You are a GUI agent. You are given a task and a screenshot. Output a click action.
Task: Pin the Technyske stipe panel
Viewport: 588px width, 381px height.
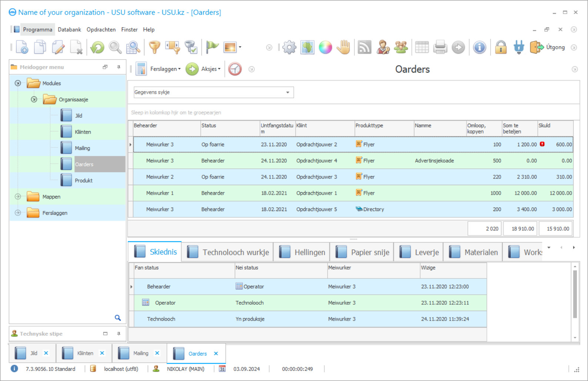pyautogui.click(x=118, y=334)
